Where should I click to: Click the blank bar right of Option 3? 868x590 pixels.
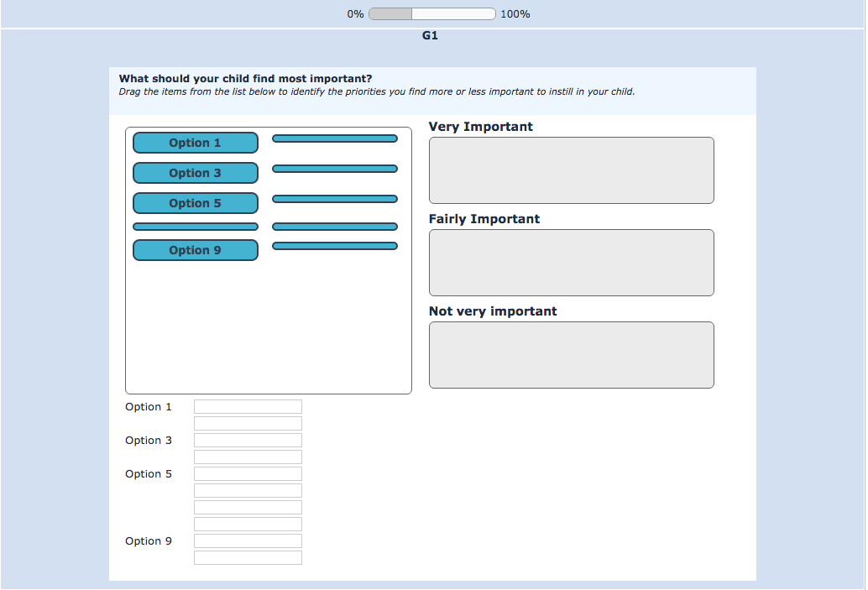(334, 169)
